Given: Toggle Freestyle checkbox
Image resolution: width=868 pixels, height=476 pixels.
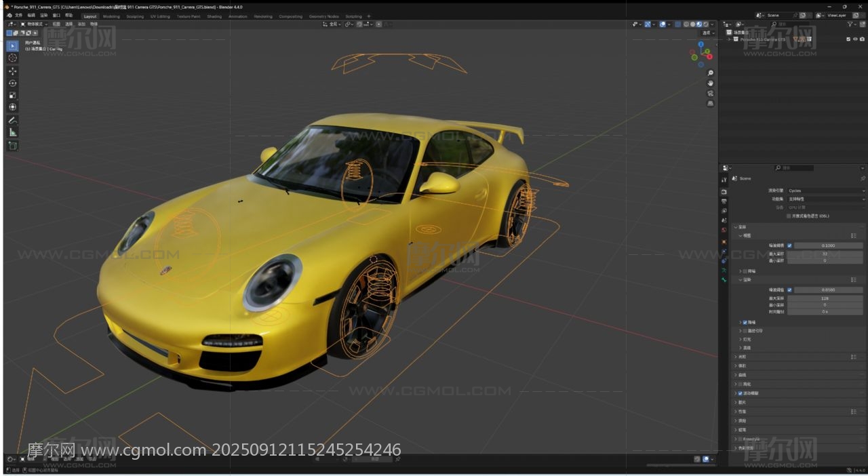Looking at the screenshot, I should pos(740,439).
